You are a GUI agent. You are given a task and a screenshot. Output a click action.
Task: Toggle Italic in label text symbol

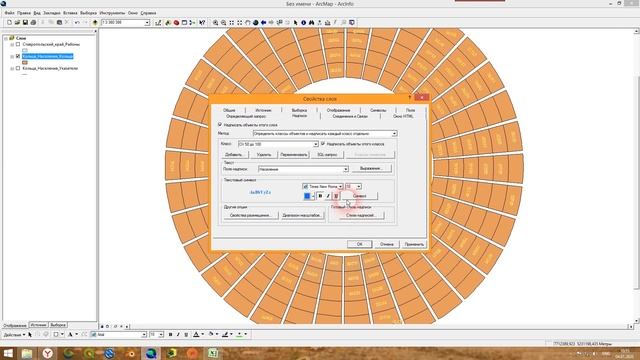[x=328, y=196]
